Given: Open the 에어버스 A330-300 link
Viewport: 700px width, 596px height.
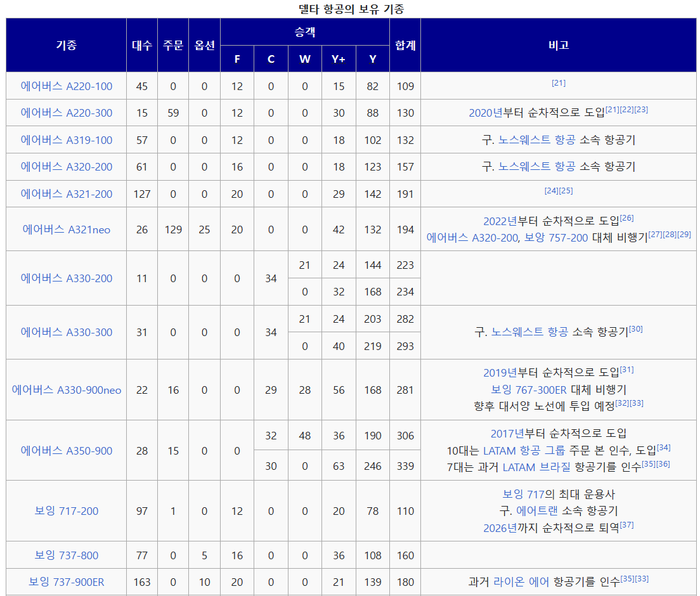Looking at the screenshot, I should pyautogui.click(x=67, y=333).
